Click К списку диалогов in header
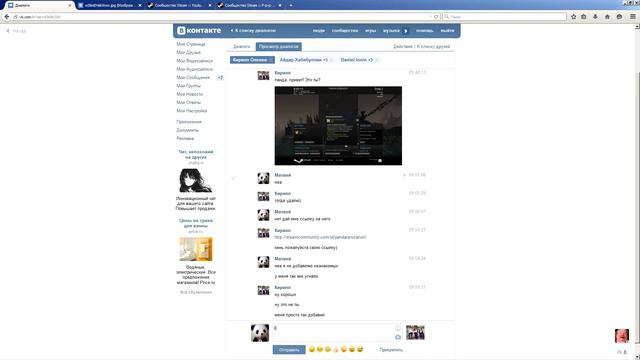 click(x=253, y=31)
